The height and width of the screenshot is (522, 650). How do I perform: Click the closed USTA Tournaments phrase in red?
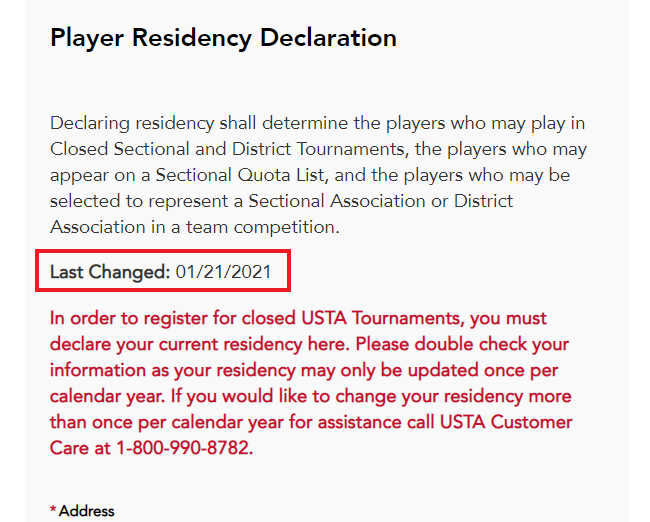(351, 318)
